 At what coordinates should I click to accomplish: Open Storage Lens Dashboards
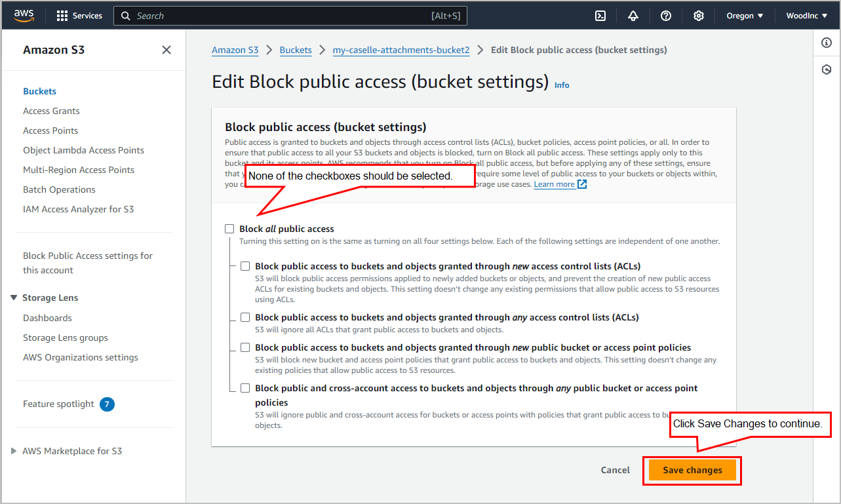pos(47,318)
